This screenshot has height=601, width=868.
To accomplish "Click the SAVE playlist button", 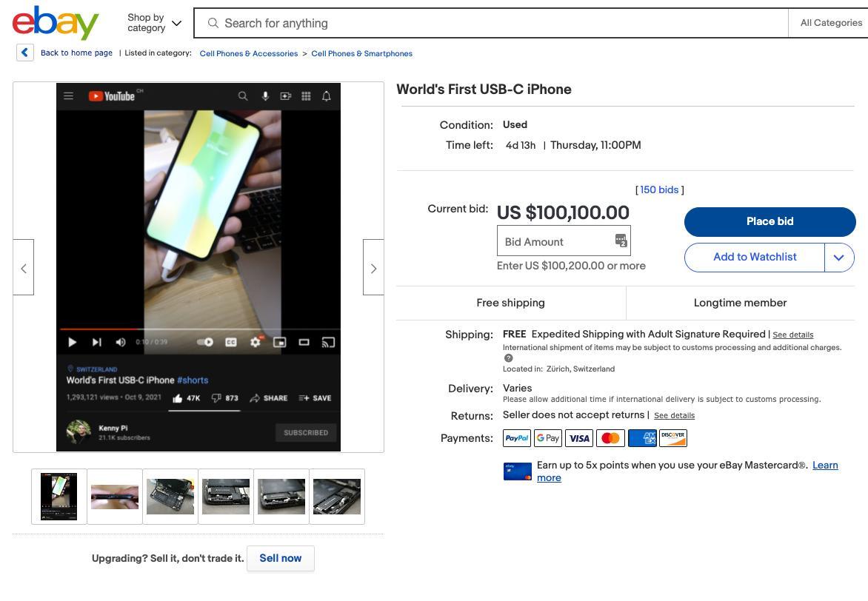I will click(315, 398).
